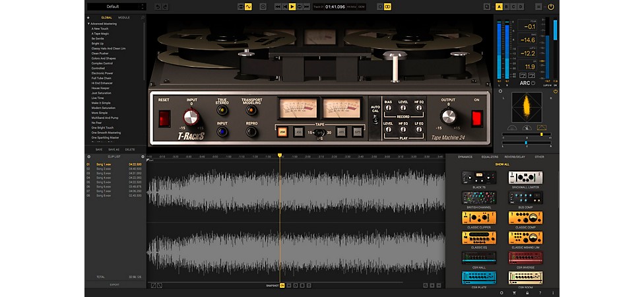The height and width of the screenshot is (297, 644).
Task: Open the OTHER module tab
Action: (x=539, y=157)
